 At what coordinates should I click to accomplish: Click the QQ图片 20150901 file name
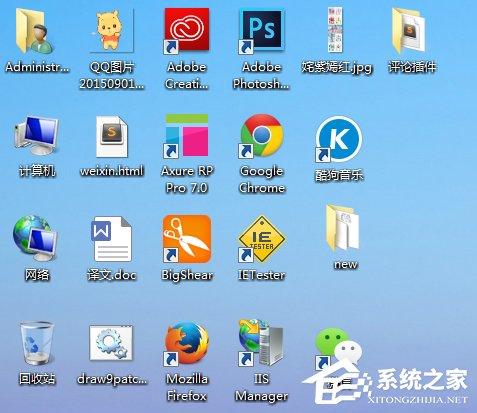(x=112, y=76)
